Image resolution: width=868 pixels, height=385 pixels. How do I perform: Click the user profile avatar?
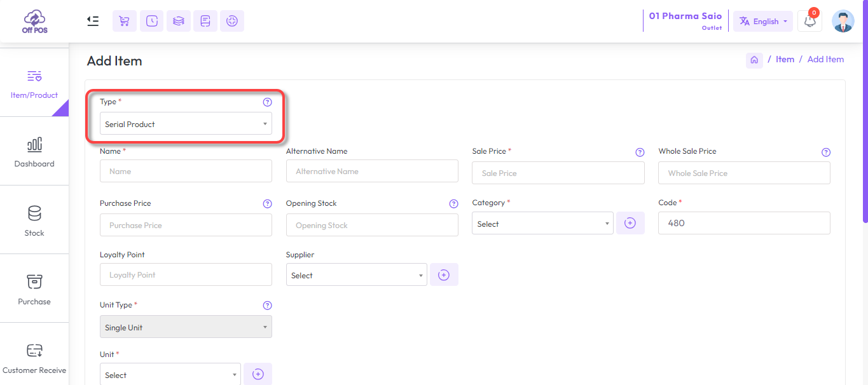(843, 21)
